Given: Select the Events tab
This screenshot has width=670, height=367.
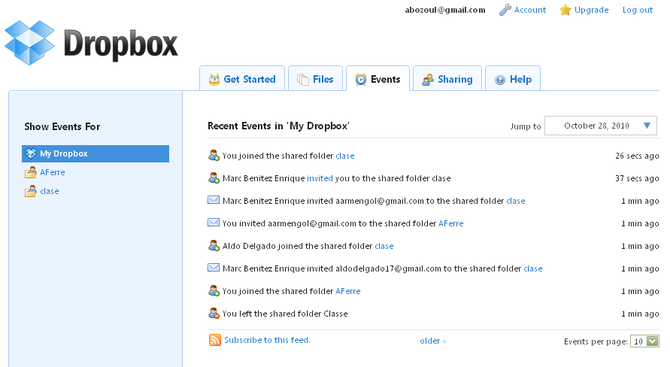Looking at the screenshot, I should [x=378, y=78].
